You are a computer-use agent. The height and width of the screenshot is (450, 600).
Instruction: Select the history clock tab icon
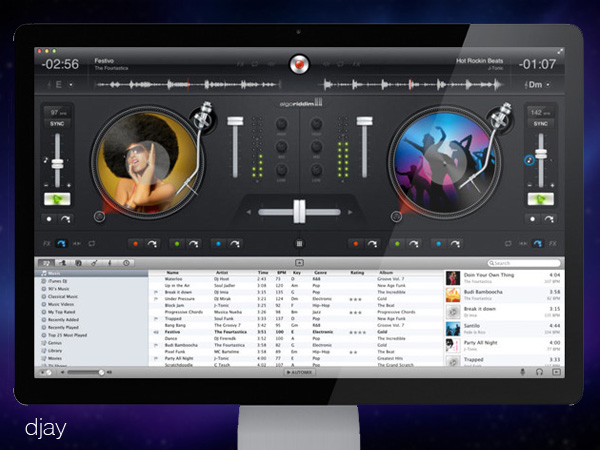pos(126,263)
